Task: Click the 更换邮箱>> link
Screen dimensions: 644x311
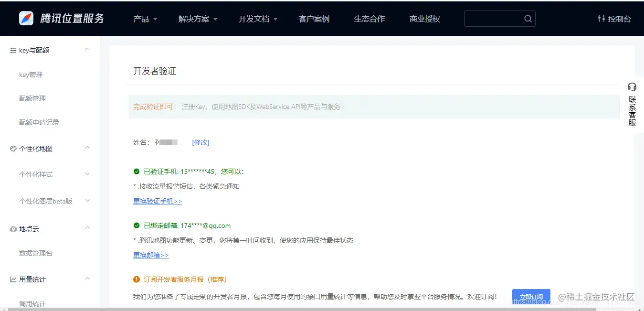Action: (151, 255)
